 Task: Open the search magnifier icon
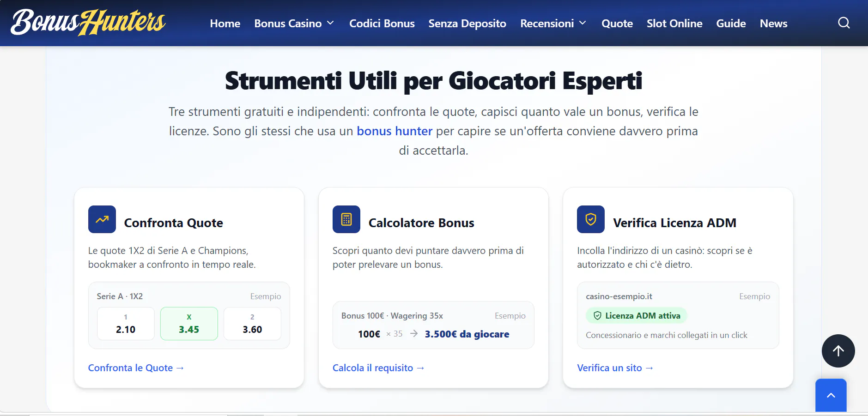[844, 23]
